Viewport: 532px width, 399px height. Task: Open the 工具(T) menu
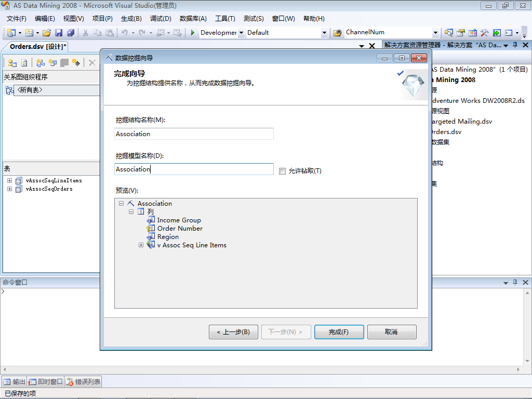(225, 19)
